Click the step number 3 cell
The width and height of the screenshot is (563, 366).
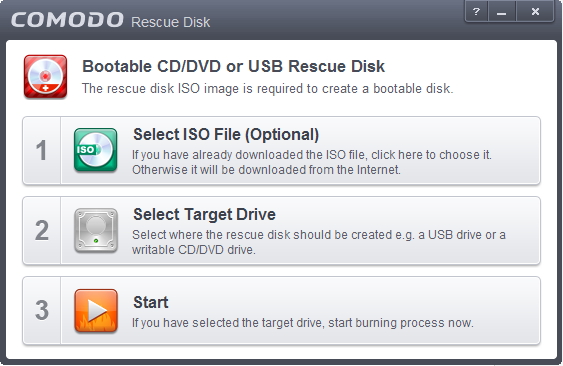(x=42, y=310)
